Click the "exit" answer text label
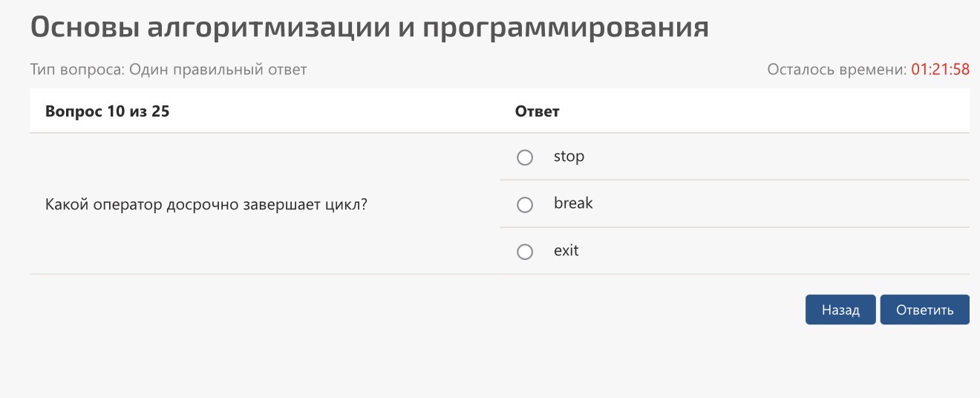980x398 pixels. [566, 250]
